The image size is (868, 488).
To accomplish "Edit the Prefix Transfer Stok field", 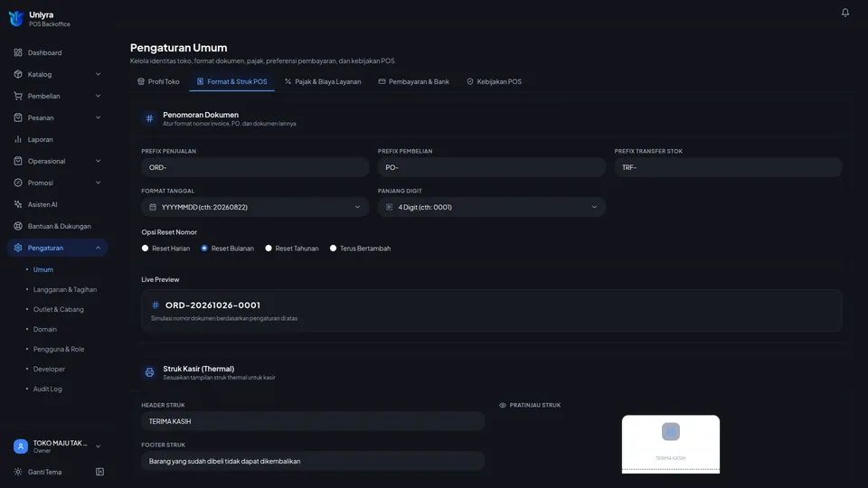I will (x=728, y=167).
